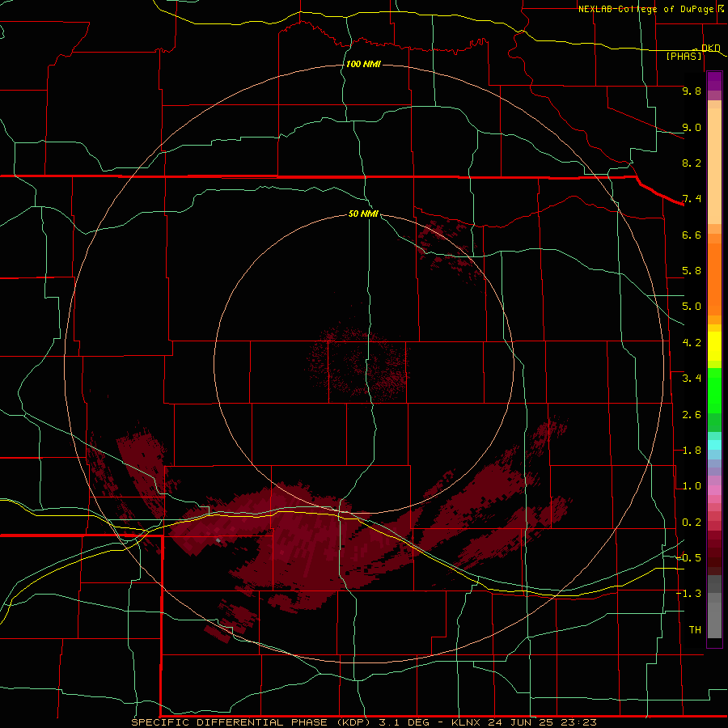
Task: Click the 5.8 scale value
Action: [692, 271]
